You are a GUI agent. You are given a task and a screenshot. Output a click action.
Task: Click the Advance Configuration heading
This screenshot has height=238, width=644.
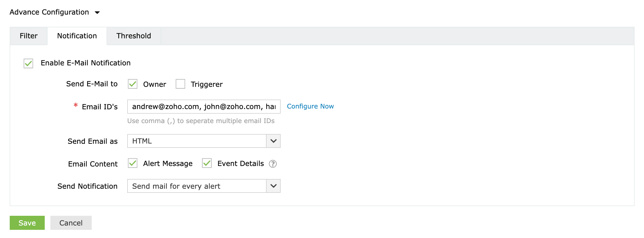(49, 12)
